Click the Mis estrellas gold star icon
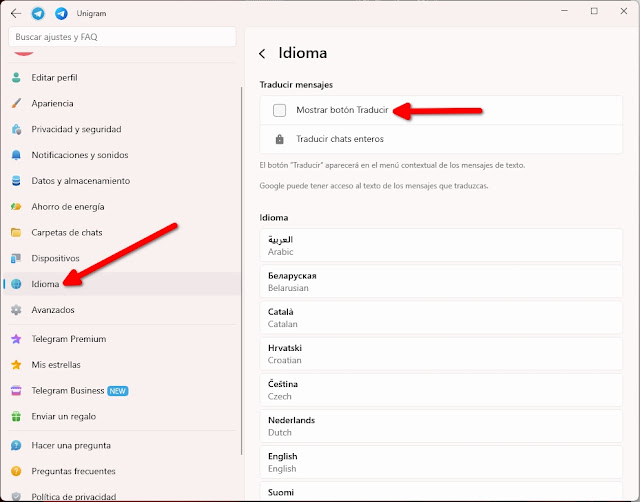 16,364
